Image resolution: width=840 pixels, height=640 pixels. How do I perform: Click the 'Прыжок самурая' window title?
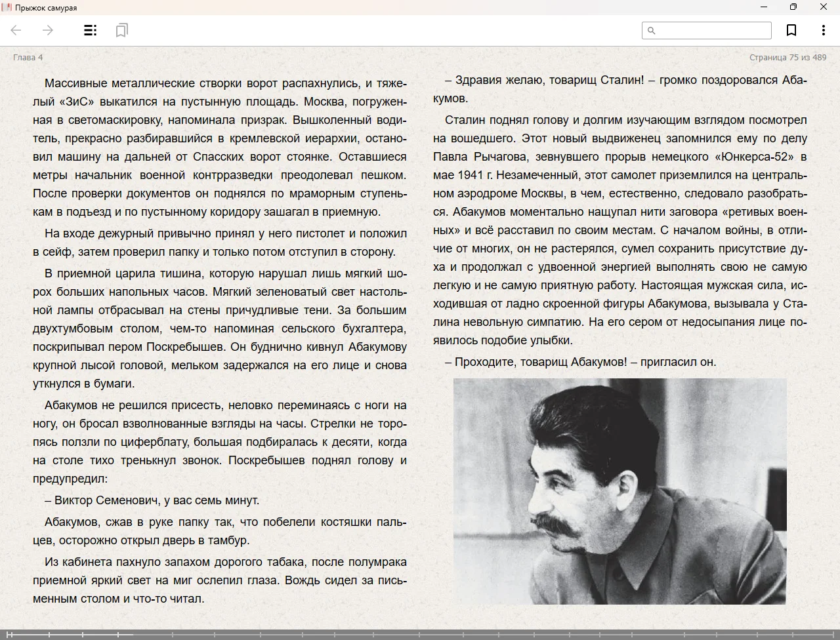tap(46, 8)
